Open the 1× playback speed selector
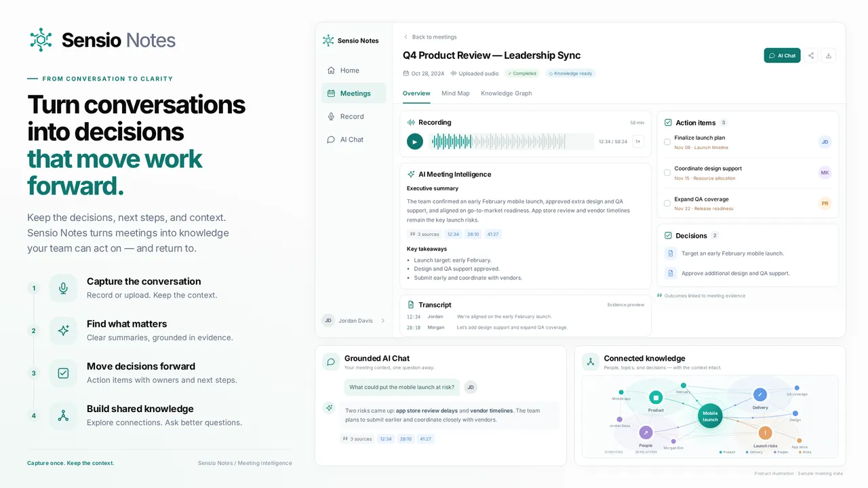868x488 pixels. pos(638,142)
